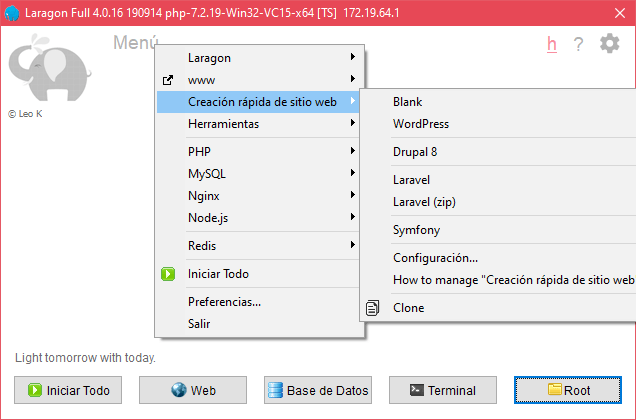Create a Symfony site

[499, 230]
